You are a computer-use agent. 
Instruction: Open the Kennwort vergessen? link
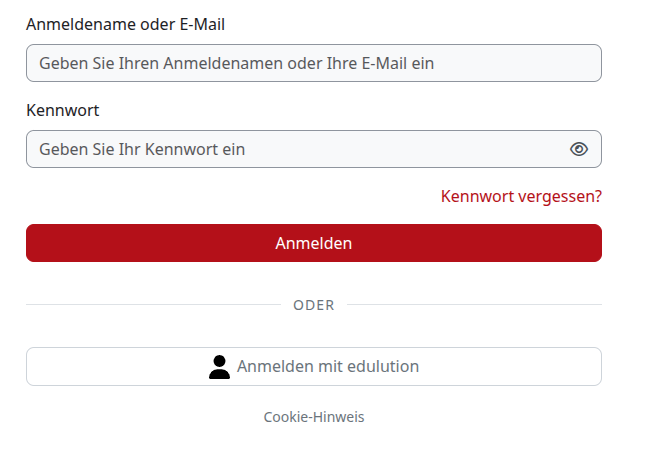(521, 196)
